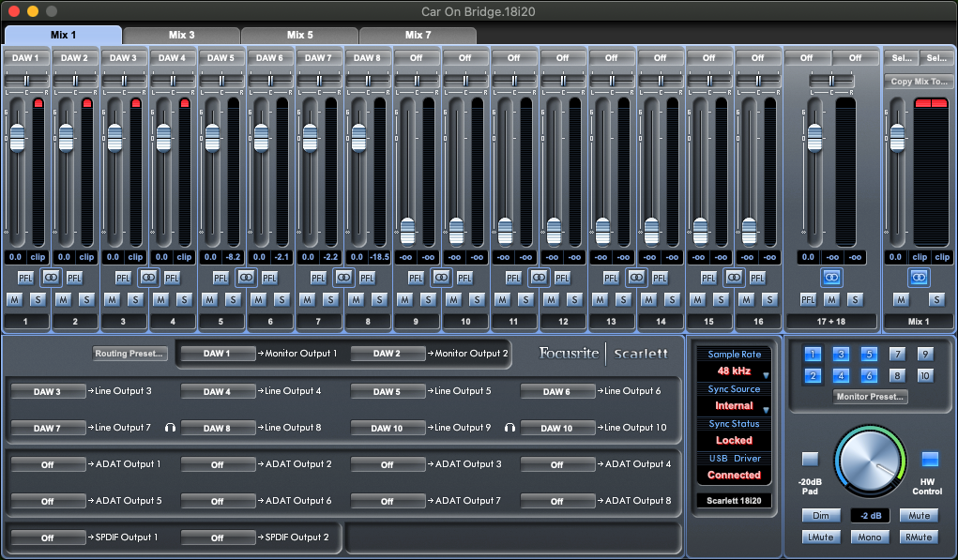Toggle stereo link for channels 1 and 2
Image resolution: width=958 pixels, height=560 pixels.
point(51,278)
